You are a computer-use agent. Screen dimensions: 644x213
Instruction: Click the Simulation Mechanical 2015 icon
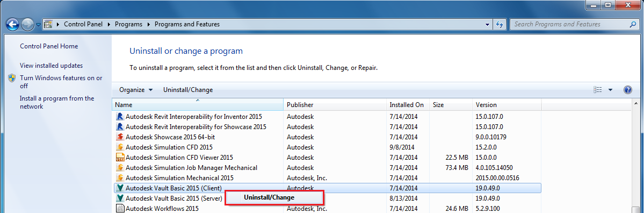coord(120,178)
